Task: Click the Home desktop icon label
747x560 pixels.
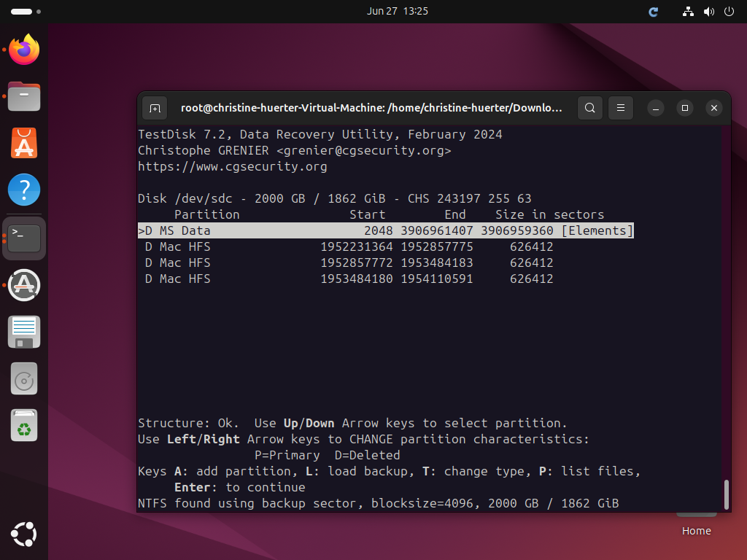Action: coord(696,531)
